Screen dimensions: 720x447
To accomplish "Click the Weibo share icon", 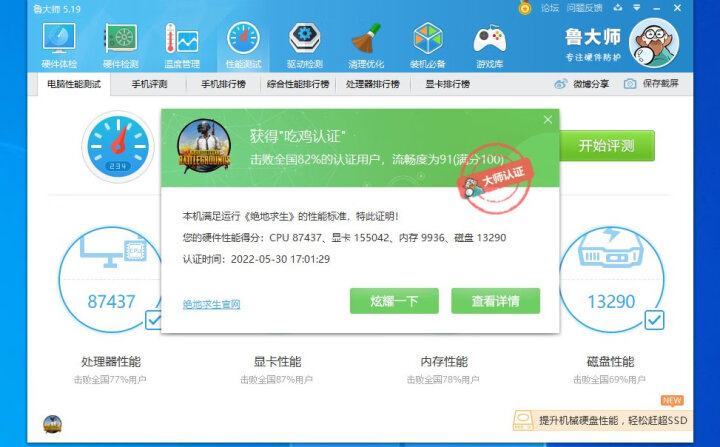I will tap(561, 84).
